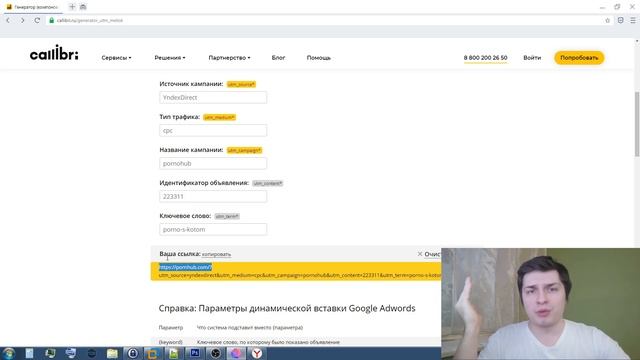This screenshot has width=640, height=360.
Task: Click the Тип трафика input field
Action: click(213, 131)
